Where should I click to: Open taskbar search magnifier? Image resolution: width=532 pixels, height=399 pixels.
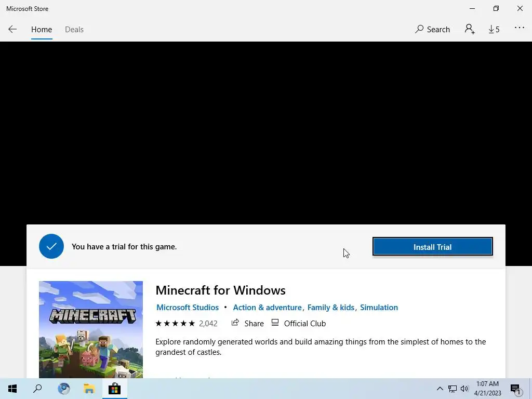point(37,389)
